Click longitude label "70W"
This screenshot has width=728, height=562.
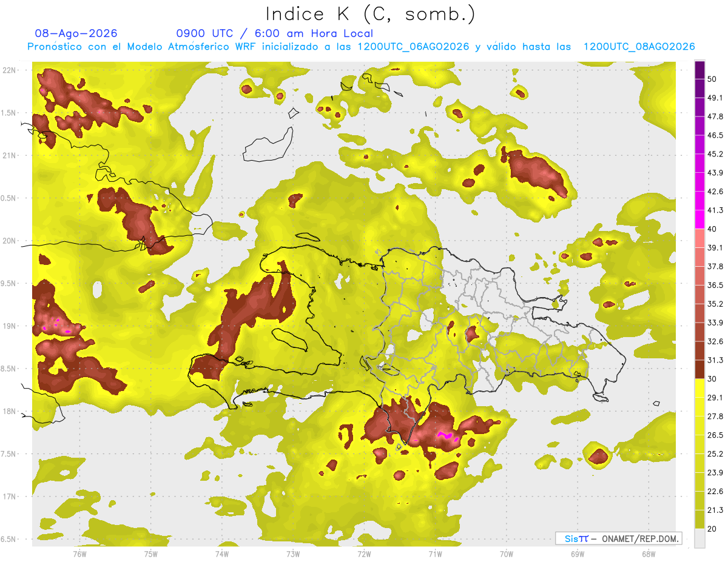[507, 554]
